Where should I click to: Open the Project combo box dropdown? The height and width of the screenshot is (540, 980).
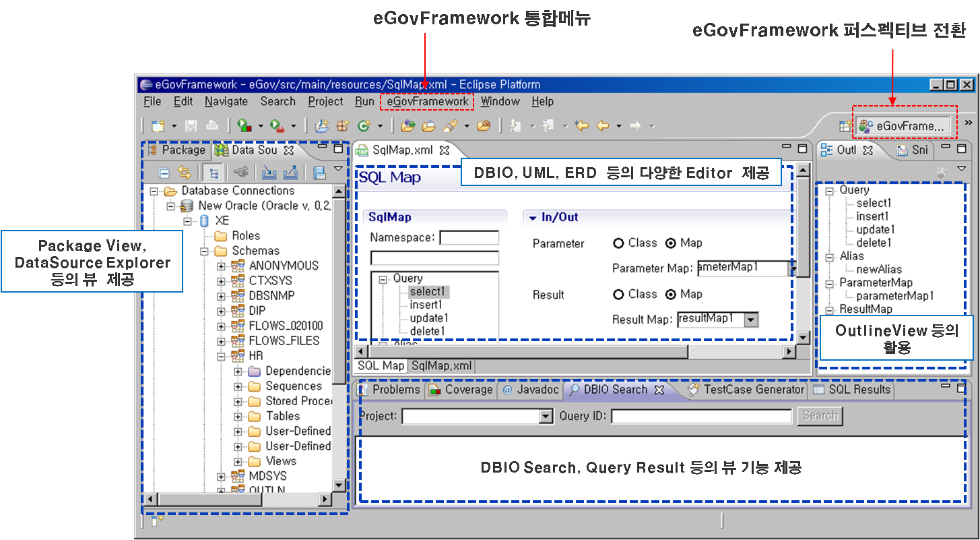[546, 417]
